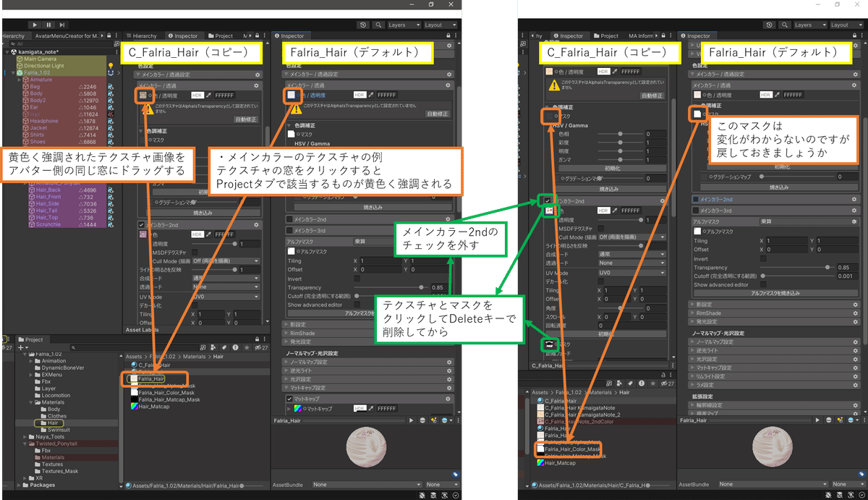Click the gear beside the left screenshot's copy material メインカラー / 透過設定 header

click(x=257, y=74)
